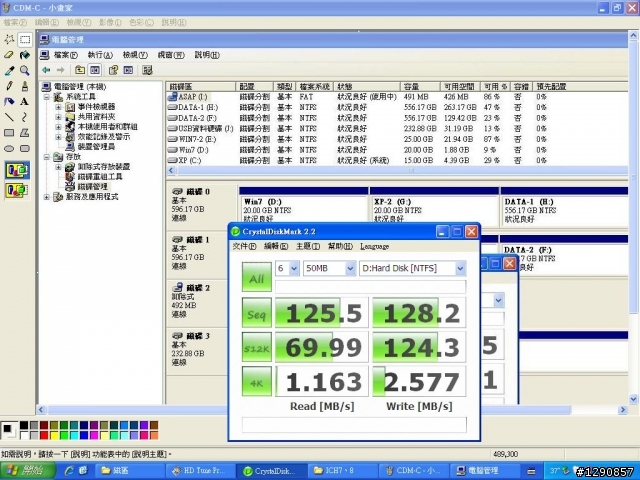Select the Free-Form Select tool in Paint
Screen dimensions: 640x480
(9, 40)
